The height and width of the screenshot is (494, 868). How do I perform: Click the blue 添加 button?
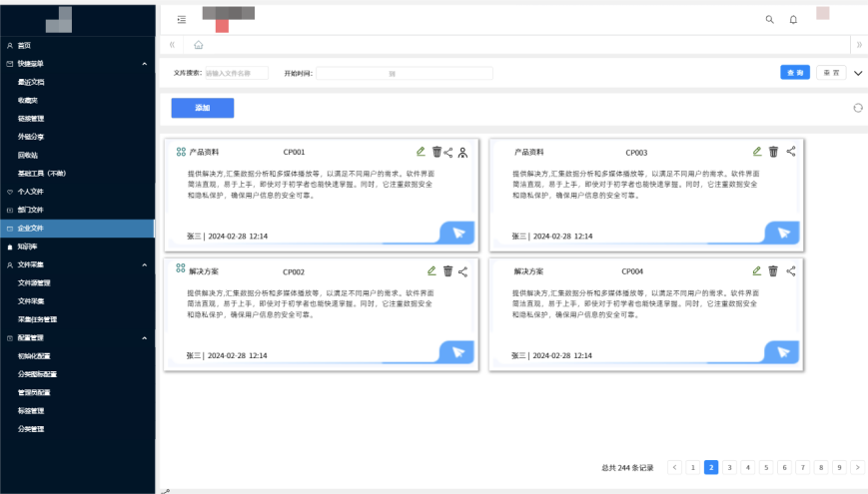tap(202, 108)
